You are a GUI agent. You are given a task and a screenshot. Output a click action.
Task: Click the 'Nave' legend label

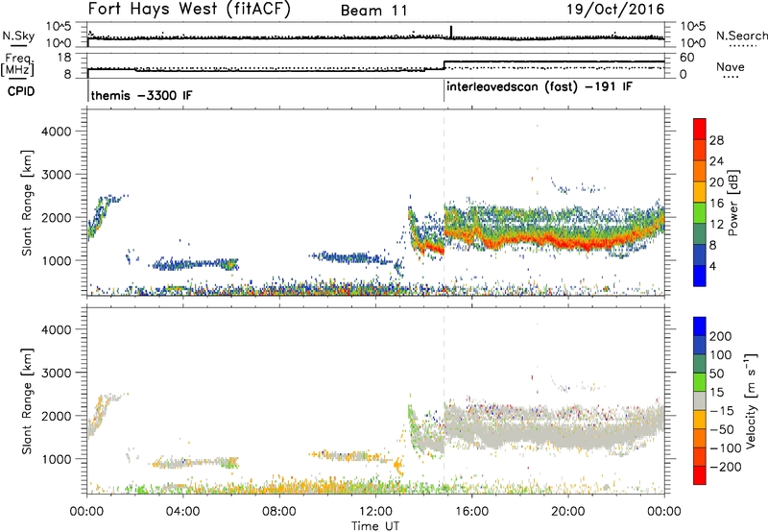[731, 66]
